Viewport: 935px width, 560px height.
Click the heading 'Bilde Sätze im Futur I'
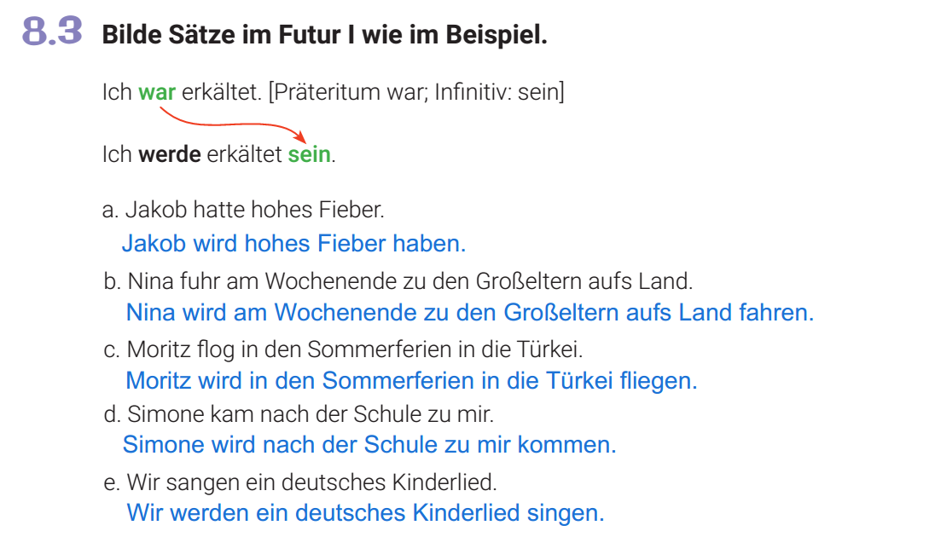[x=324, y=36]
